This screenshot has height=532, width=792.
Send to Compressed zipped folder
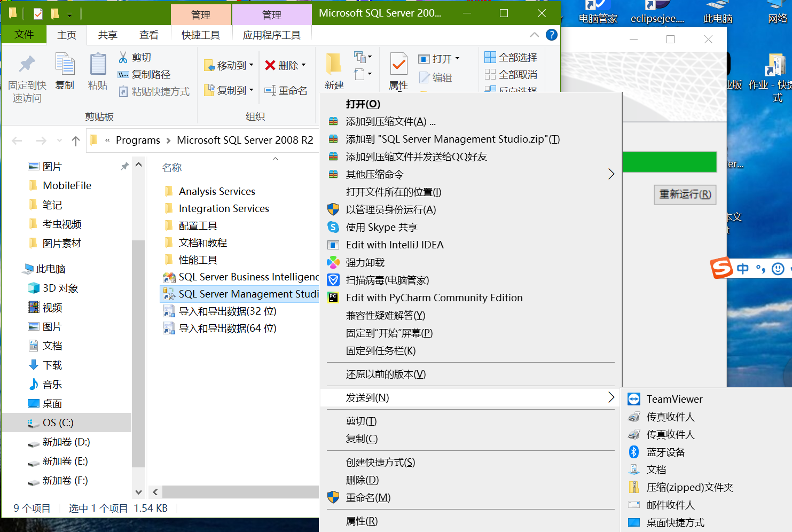690,487
